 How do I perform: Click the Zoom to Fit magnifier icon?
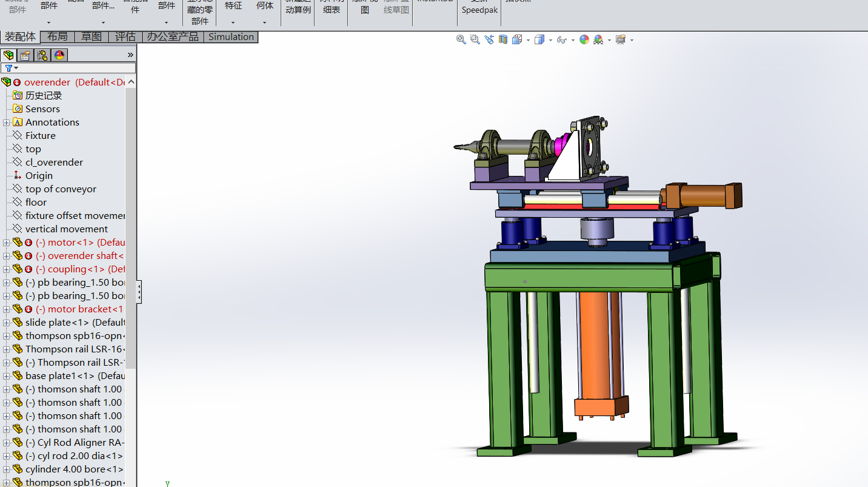coord(461,39)
